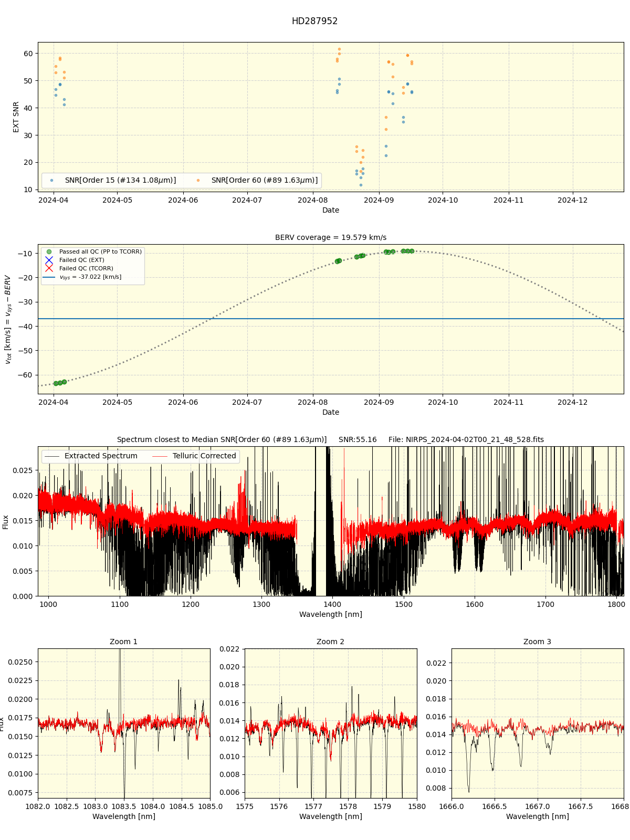Click the blue X marker for Failed QC (EXT)
Viewport: 630px width, 840px height.
click(49, 260)
